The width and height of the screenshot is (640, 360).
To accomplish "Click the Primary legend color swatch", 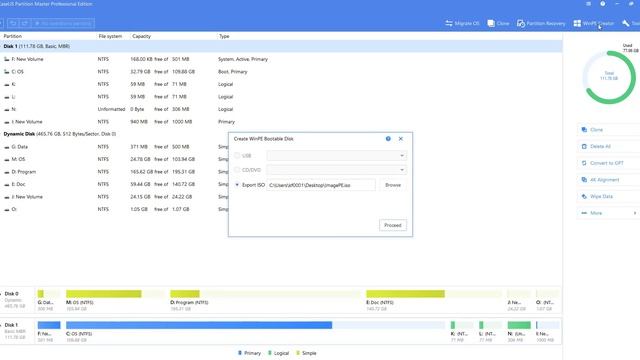I will pyautogui.click(x=240, y=353).
